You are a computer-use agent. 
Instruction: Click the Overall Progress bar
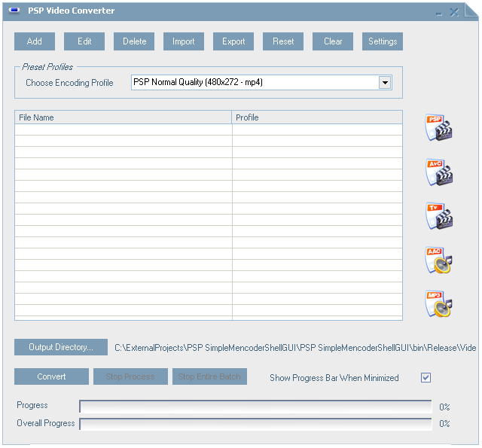(255, 424)
